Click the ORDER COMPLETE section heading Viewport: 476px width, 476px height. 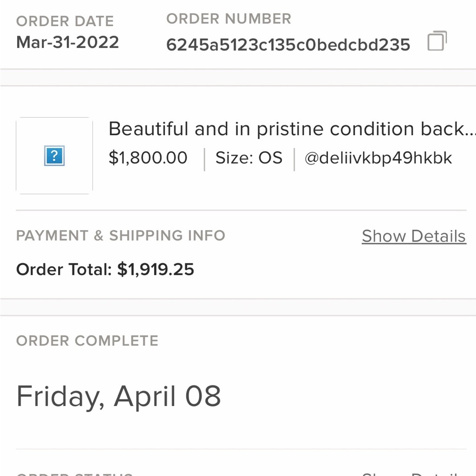[87, 341]
